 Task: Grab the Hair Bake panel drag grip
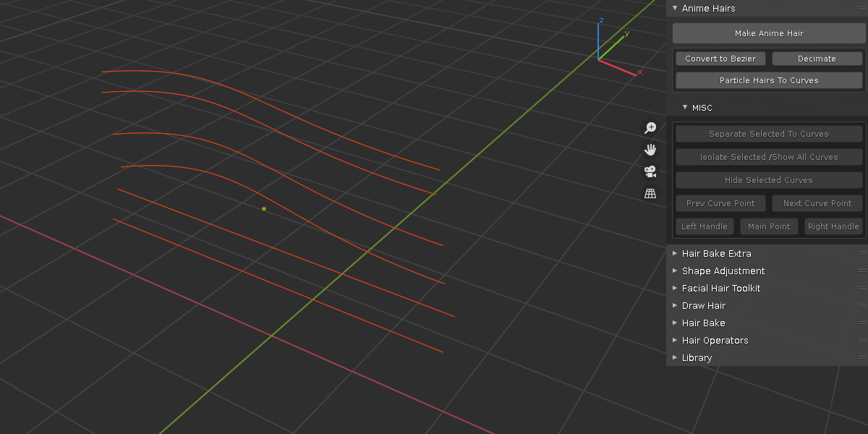click(862, 323)
